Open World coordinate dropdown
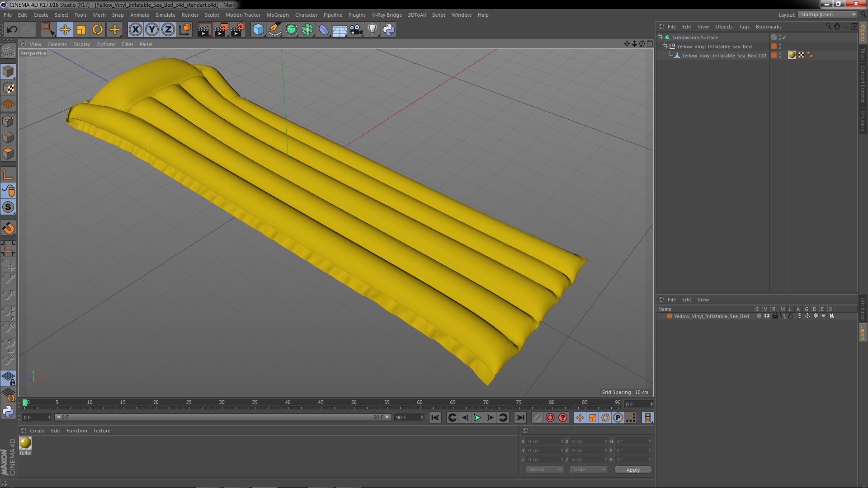 click(x=545, y=470)
